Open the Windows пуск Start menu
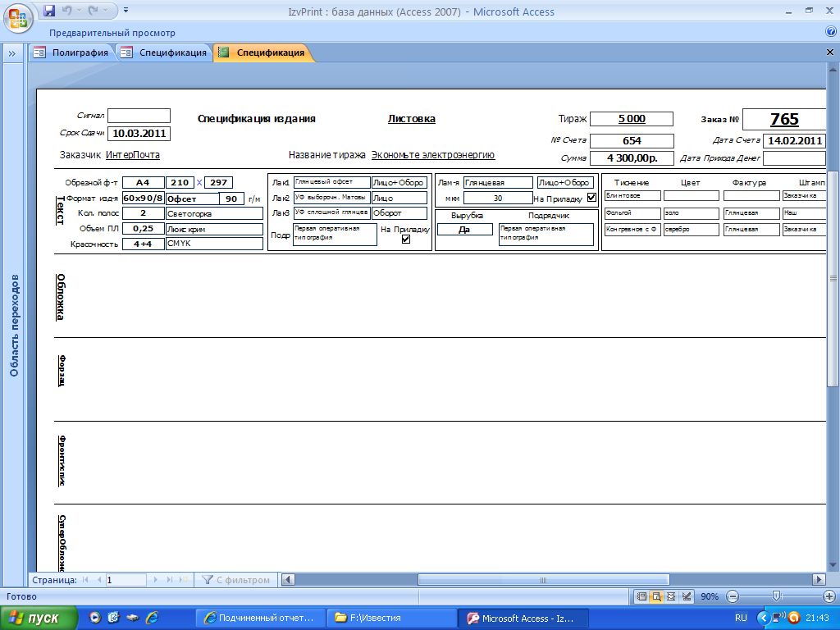 tap(39, 618)
